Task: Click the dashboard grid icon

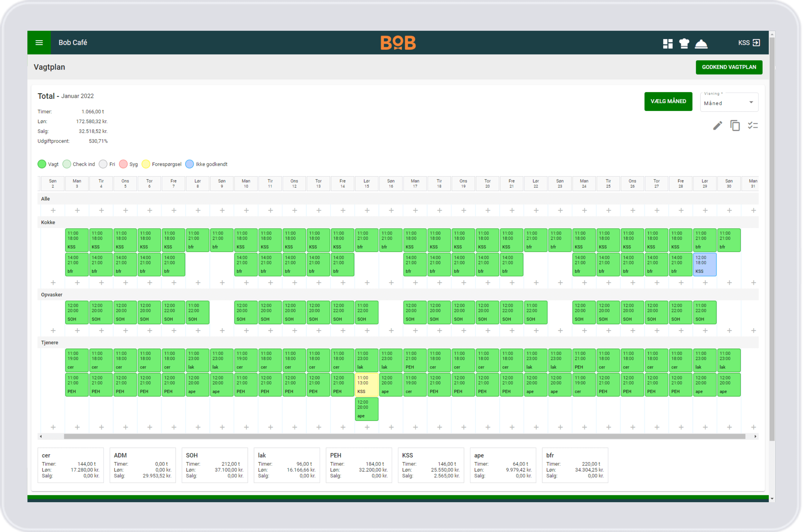Action: coord(667,43)
